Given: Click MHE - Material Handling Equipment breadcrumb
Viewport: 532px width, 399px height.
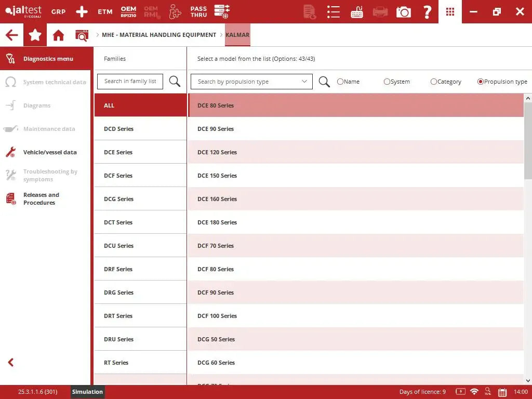Looking at the screenshot, I should [159, 35].
